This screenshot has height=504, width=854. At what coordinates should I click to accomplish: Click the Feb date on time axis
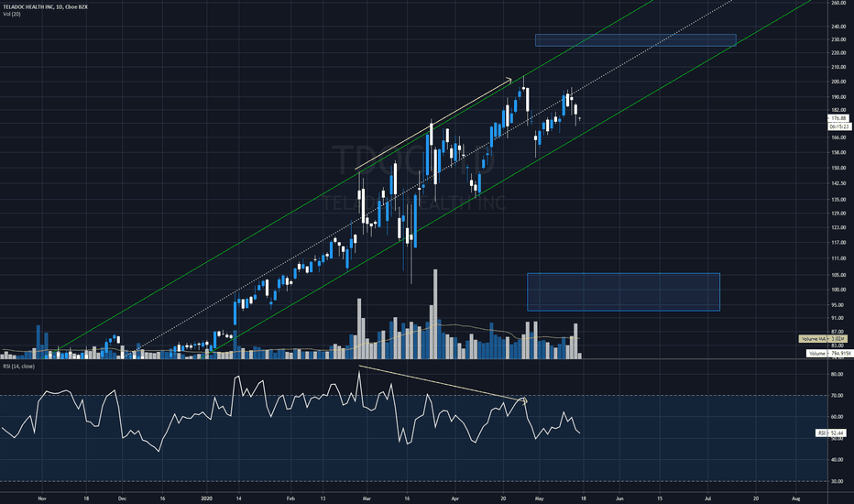click(290, 499)
